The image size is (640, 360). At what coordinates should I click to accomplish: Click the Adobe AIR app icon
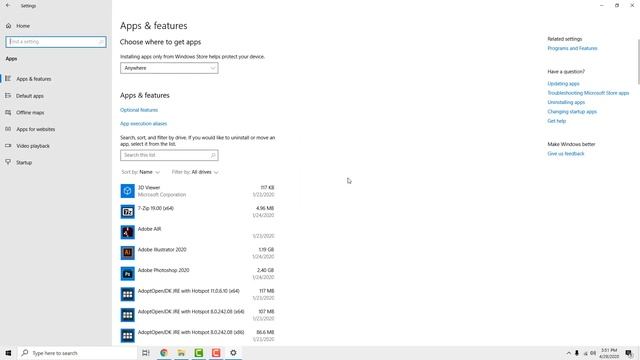tap(127, 232)
